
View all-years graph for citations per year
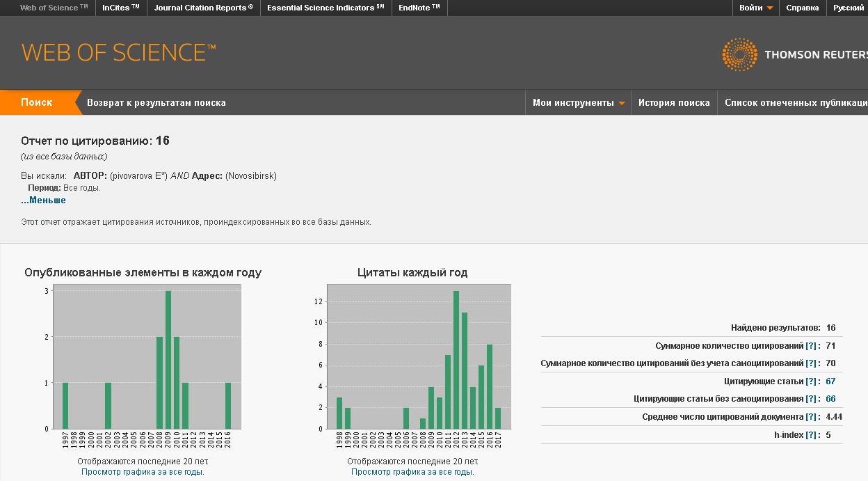(412, 472)
